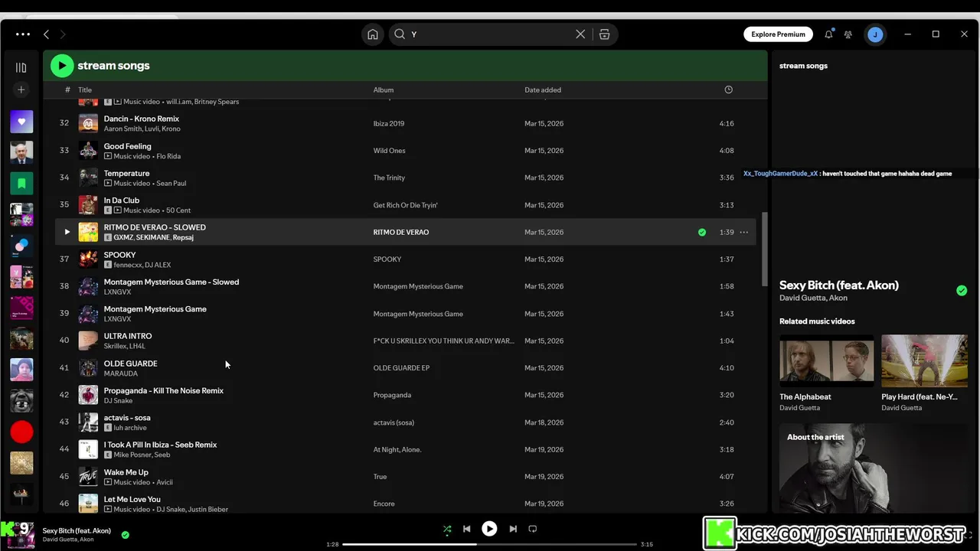
Task: Open Liked Songs heart playlist
Action: [21, 121]
